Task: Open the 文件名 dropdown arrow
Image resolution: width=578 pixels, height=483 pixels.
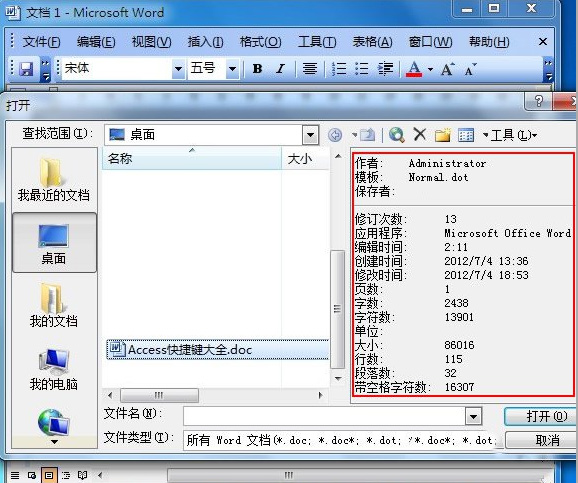Action: coord(474,417)
